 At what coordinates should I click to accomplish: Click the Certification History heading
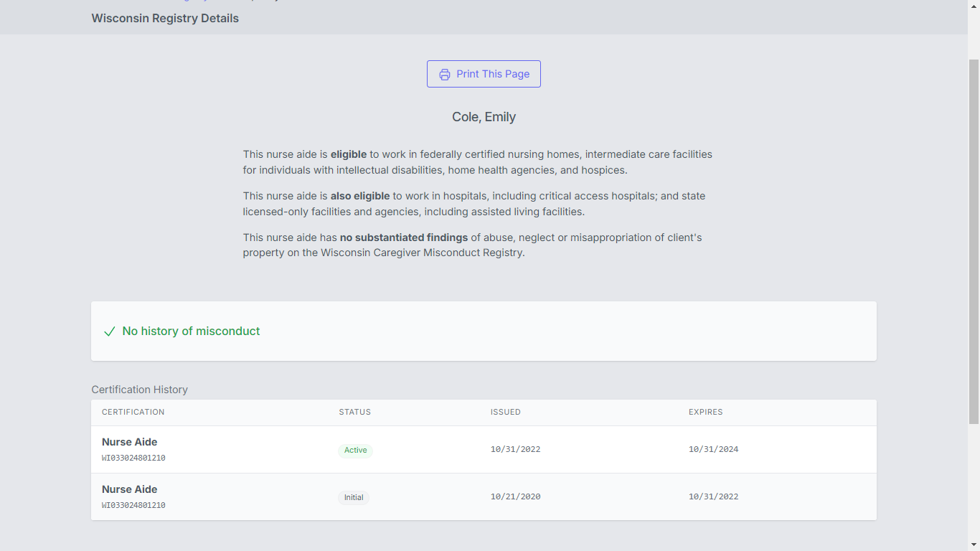(x=139, y=390)
